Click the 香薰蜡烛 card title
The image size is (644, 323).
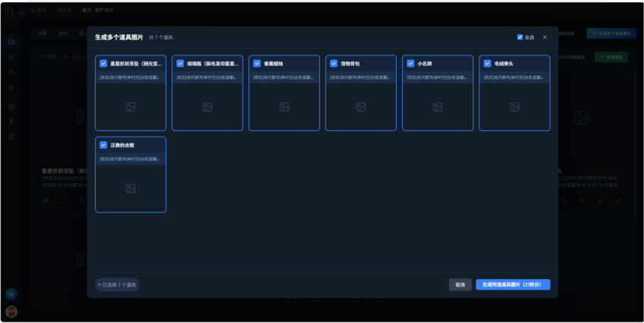pyautogui.click(x=274, y=64)
